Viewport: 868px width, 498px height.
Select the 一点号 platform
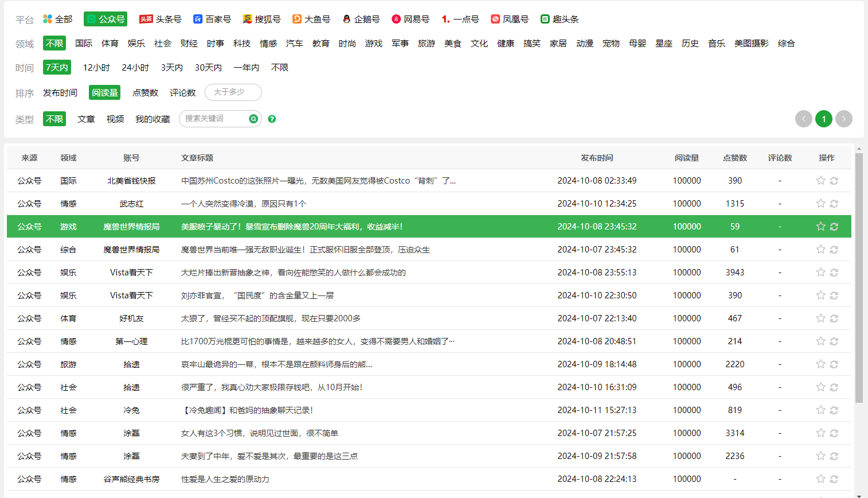460,19
